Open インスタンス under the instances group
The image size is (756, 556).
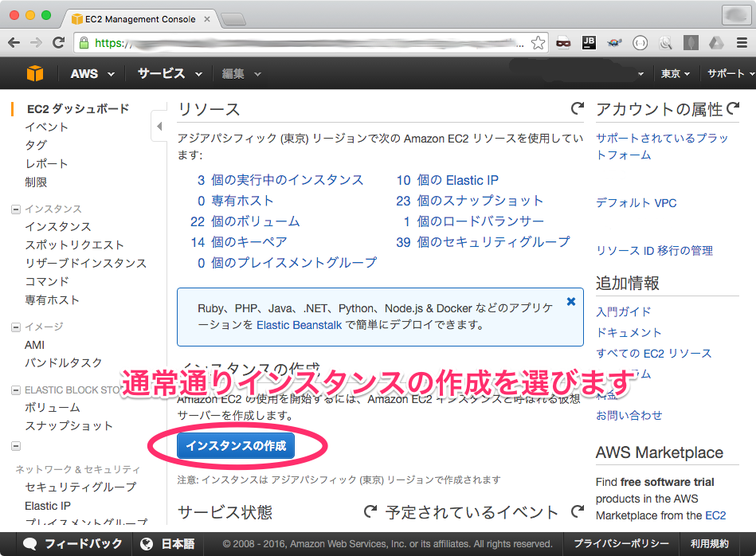pos(58,227)
